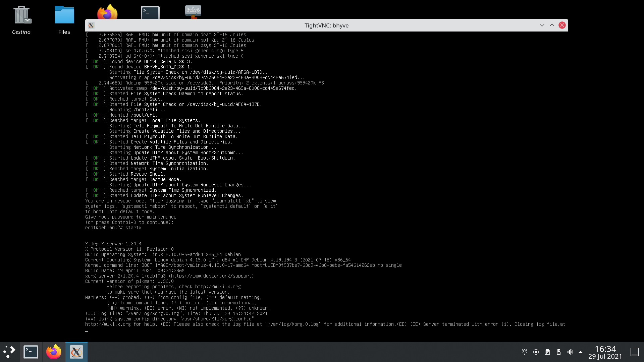Open the clock showing 16:34
The height and width of the screenshot is (362, 644).
coord(605,352)
